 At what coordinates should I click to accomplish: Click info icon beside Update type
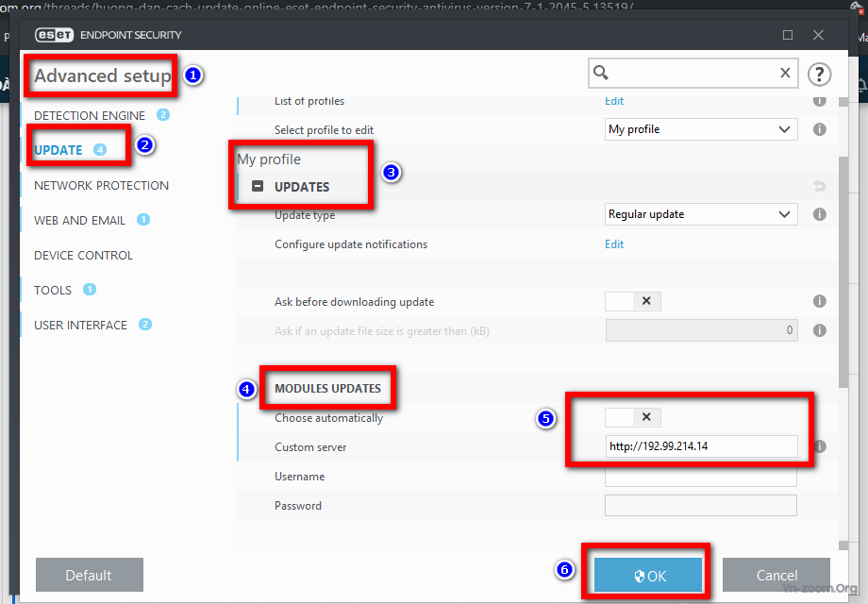pos(819,214)
